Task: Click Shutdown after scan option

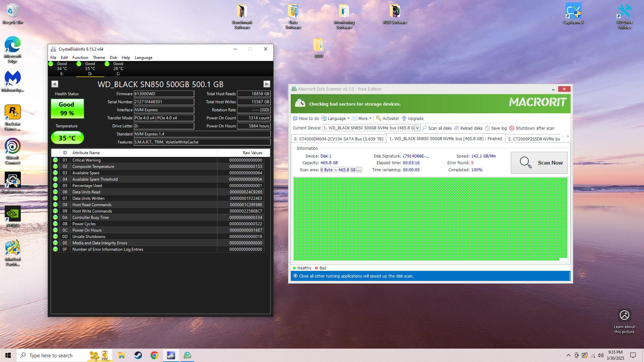Action: 532,128
